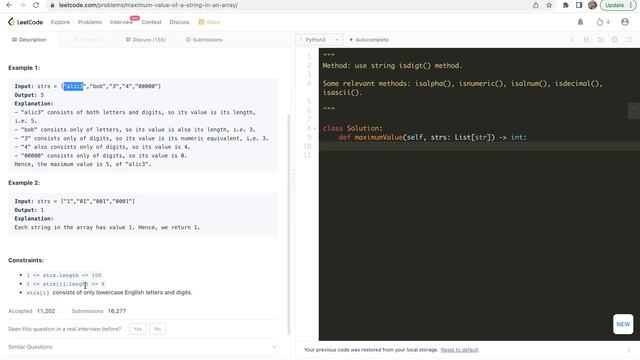Screen dimensions: 640x360
Task: Click the highlighted "alic3" text
Action: [73, 86]
